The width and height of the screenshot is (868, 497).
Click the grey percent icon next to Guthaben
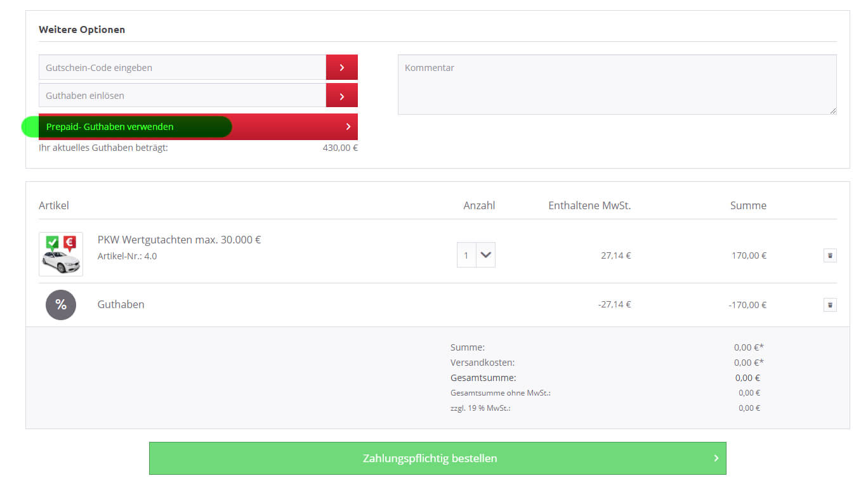(x=61, y=305)
